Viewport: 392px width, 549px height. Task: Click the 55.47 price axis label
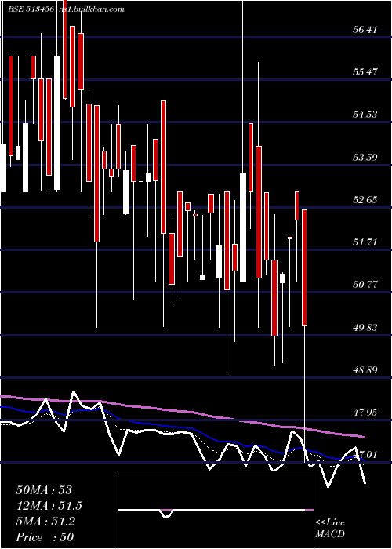(365, 72)
